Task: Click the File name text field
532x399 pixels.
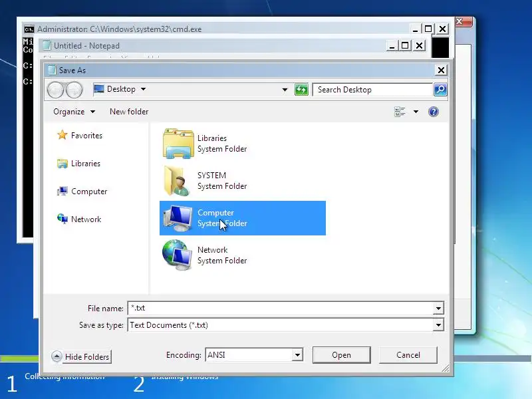Action: (x=281, y=308)
